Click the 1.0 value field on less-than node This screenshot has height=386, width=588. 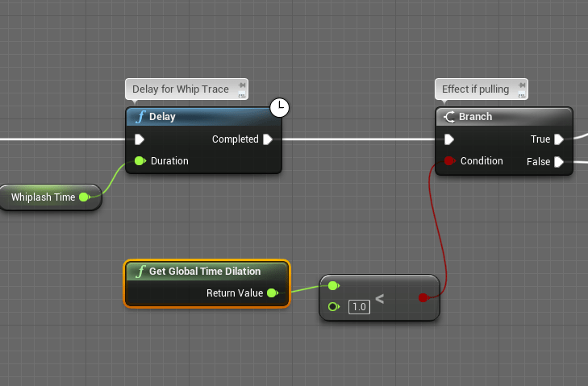pyautogui.click(x=359, y=306)
